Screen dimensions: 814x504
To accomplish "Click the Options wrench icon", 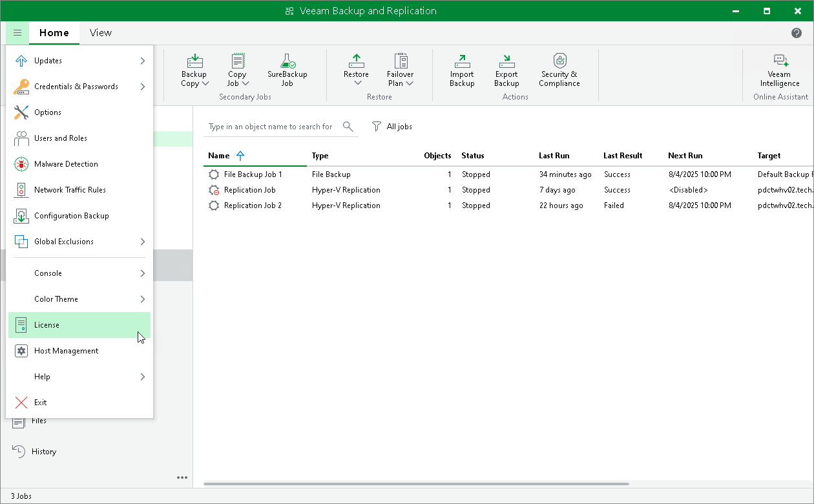I will click(x=21, y=112).
